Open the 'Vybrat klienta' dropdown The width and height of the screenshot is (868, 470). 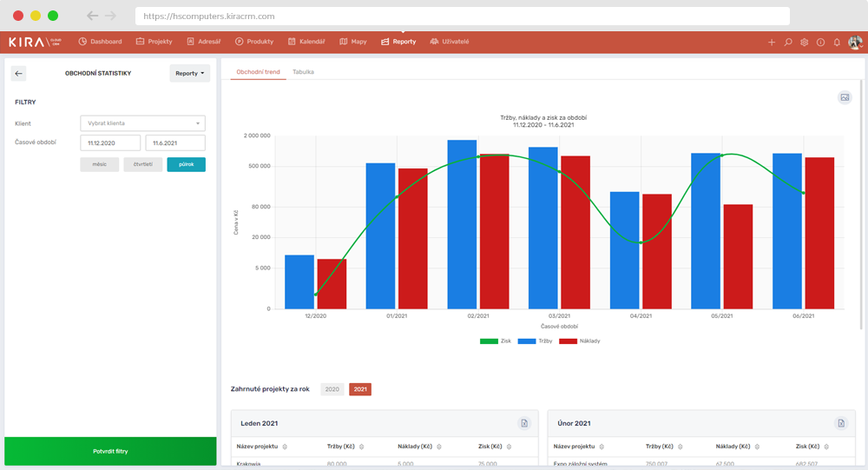click(x=142, y=123)
